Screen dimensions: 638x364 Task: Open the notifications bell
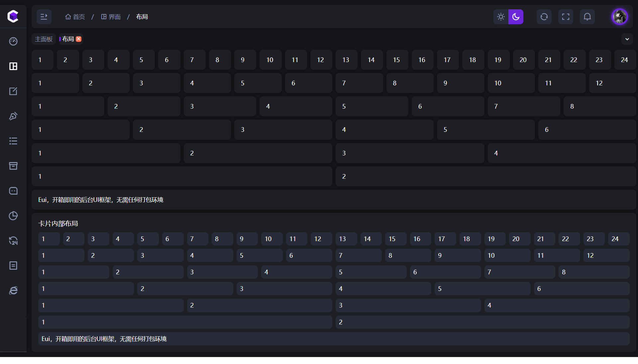pos(587,17)
